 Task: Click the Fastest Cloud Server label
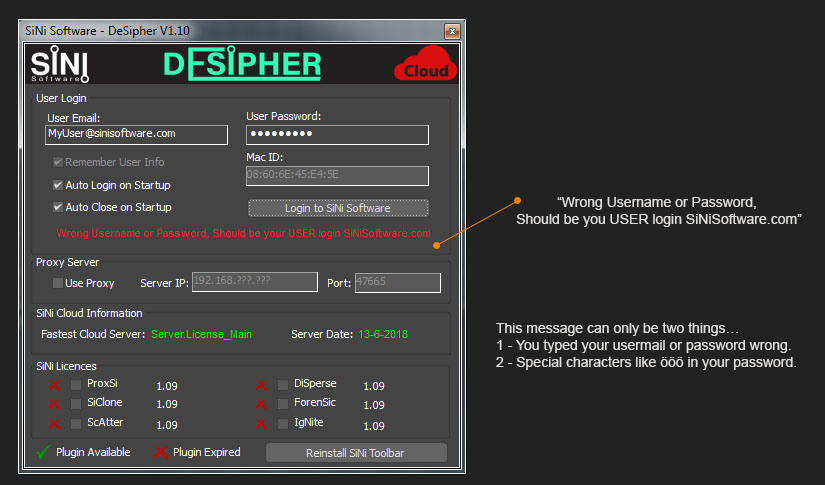pos(93,334)
